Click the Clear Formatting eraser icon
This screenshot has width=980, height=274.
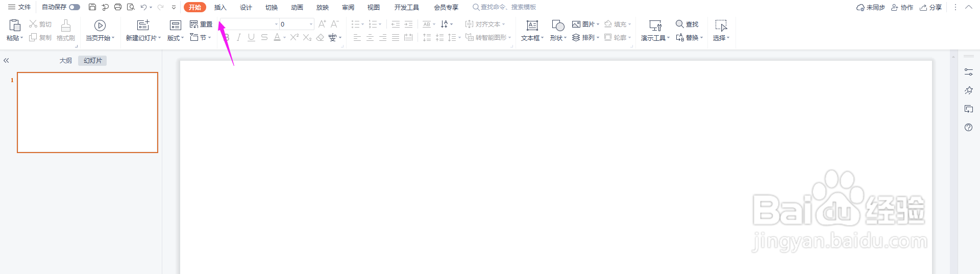pyautogui.click(x=320, y=37)
